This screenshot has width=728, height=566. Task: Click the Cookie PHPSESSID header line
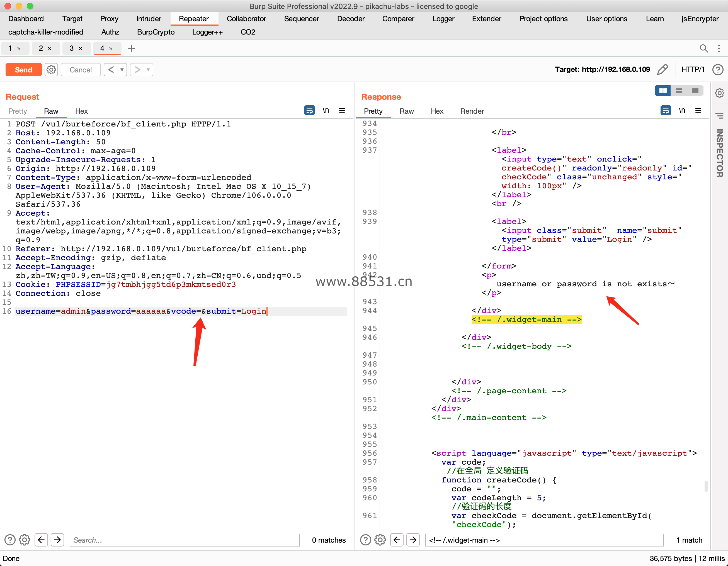click(126, 284)
